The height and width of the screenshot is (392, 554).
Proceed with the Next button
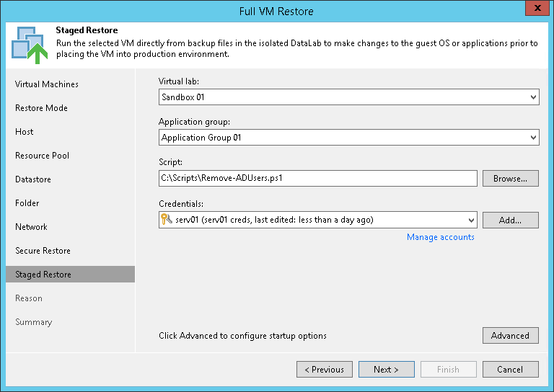[386, 370]
